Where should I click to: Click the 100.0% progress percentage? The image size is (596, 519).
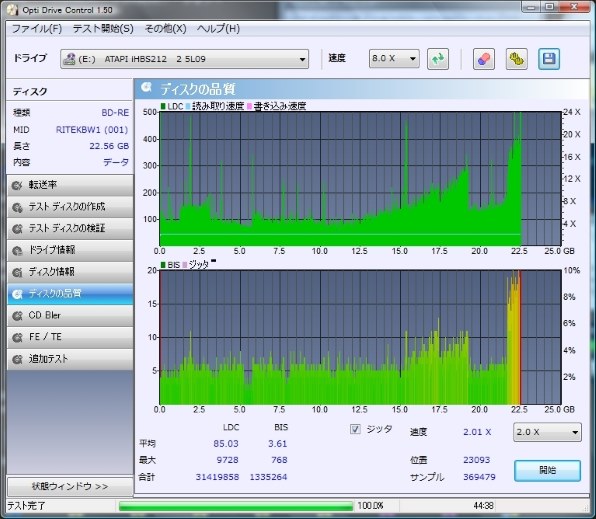click(x=370, y=506)
